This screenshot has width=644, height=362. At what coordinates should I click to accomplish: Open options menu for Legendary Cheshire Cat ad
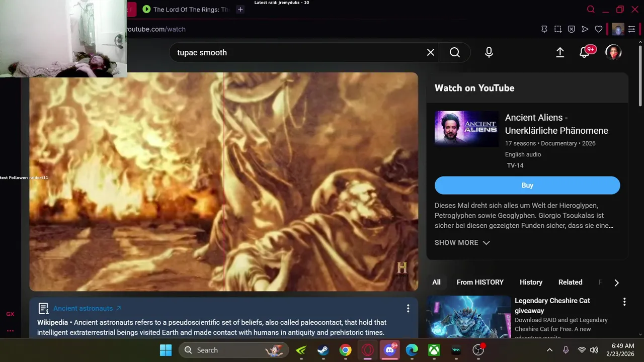(624, 302)
